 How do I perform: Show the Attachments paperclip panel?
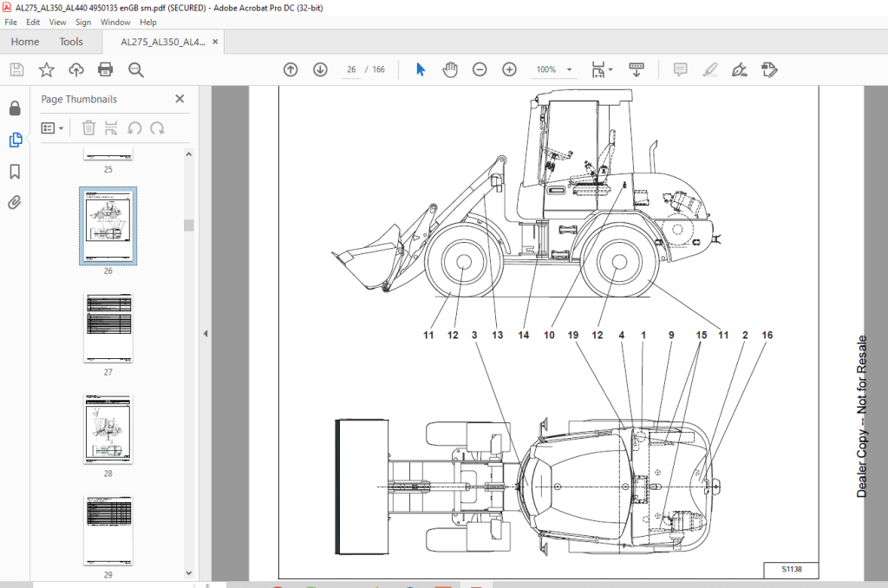16,202
